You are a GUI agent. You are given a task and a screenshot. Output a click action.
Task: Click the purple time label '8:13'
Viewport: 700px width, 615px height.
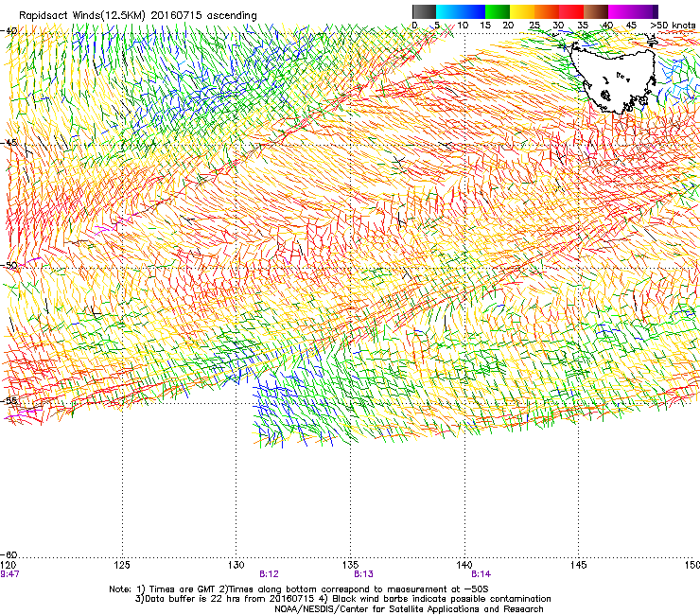point(364,574)
